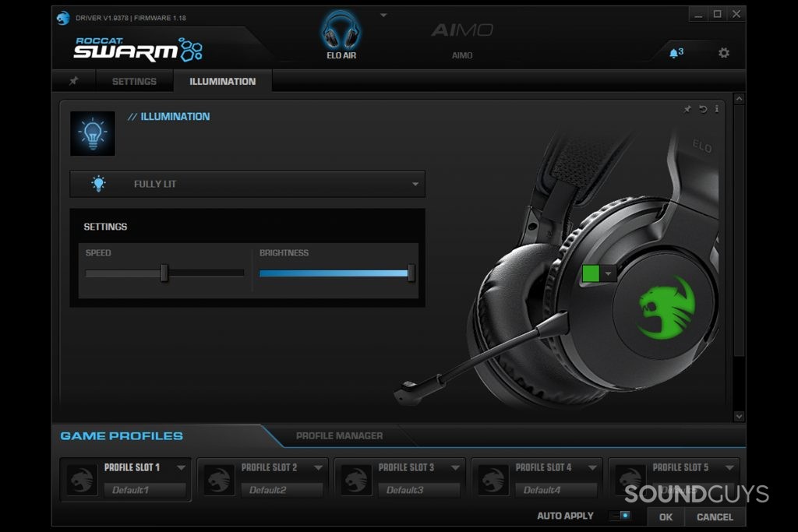
Task: Click the green Roccat logo on earcup
Action: (x=667, y=308)
